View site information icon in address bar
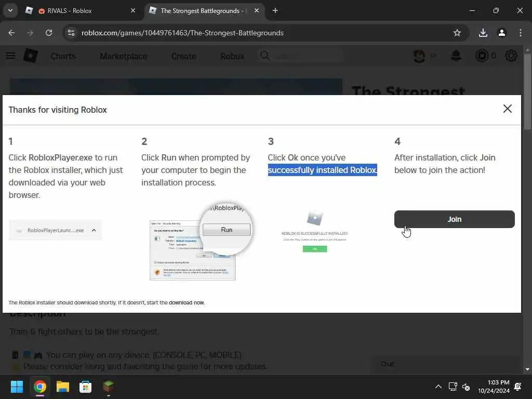This screenshot has height=399, width=532. [71, 33]
